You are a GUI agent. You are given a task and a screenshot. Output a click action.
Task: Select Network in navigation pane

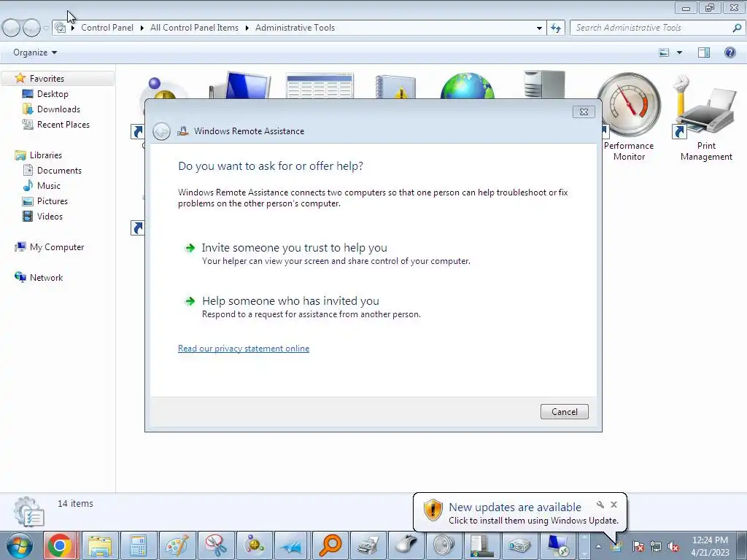46,278
